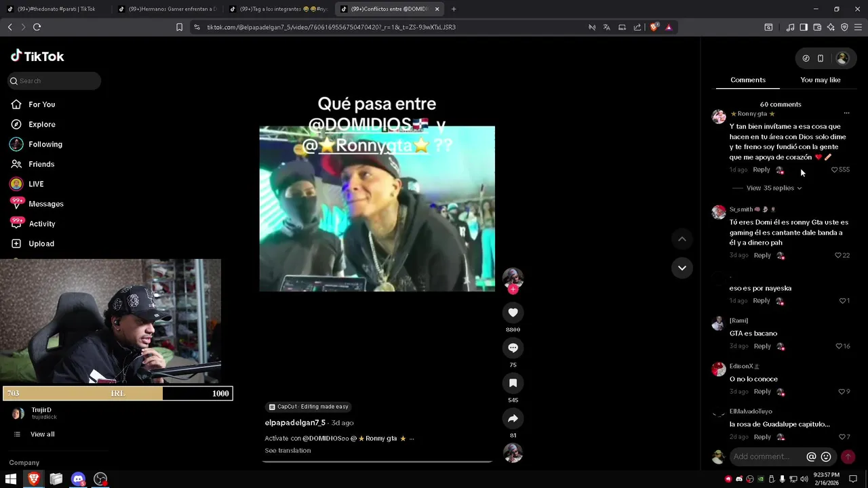
Task: Open the music playlist icon in toolbar
Action: click(790, 27)
